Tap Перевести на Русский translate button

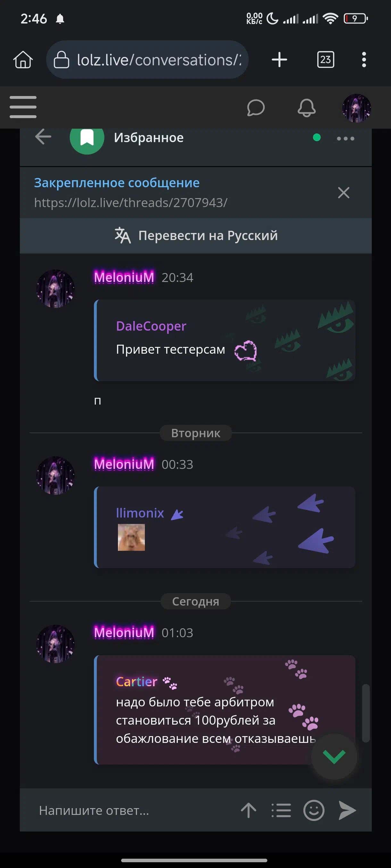(x=196, y=236)
